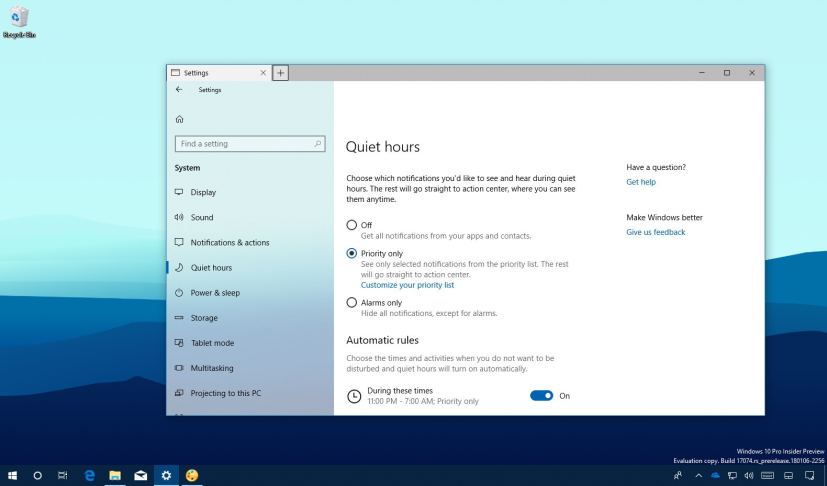Open the Get help link
The width and height of the screenshot is (827, 486).
(x=641, y=182)
